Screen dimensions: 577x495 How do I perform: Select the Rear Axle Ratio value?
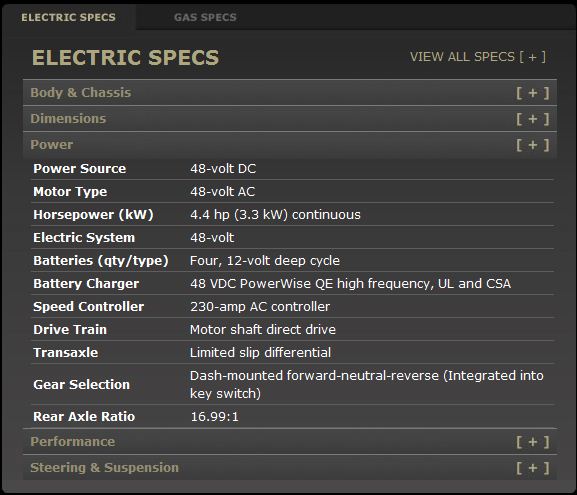215,417
